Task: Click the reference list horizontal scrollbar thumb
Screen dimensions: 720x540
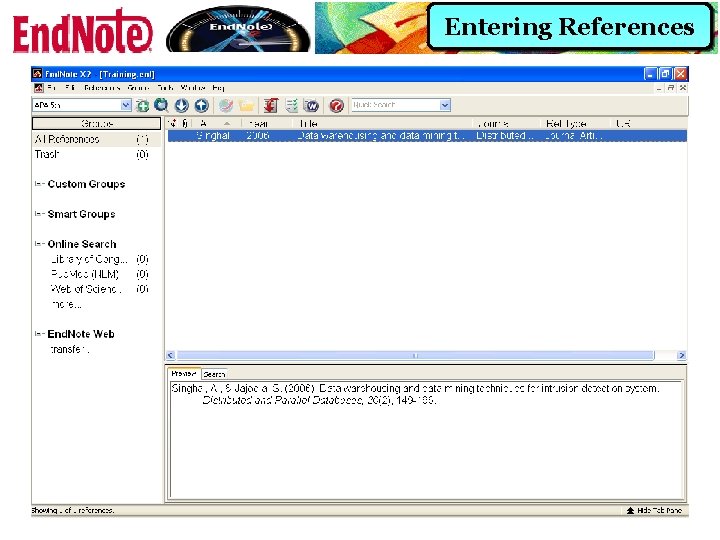Action: (415, 355)
